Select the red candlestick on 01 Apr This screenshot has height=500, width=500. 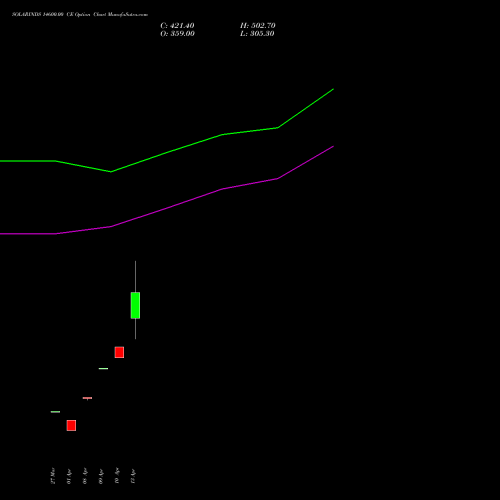click(x=71, y=425)
